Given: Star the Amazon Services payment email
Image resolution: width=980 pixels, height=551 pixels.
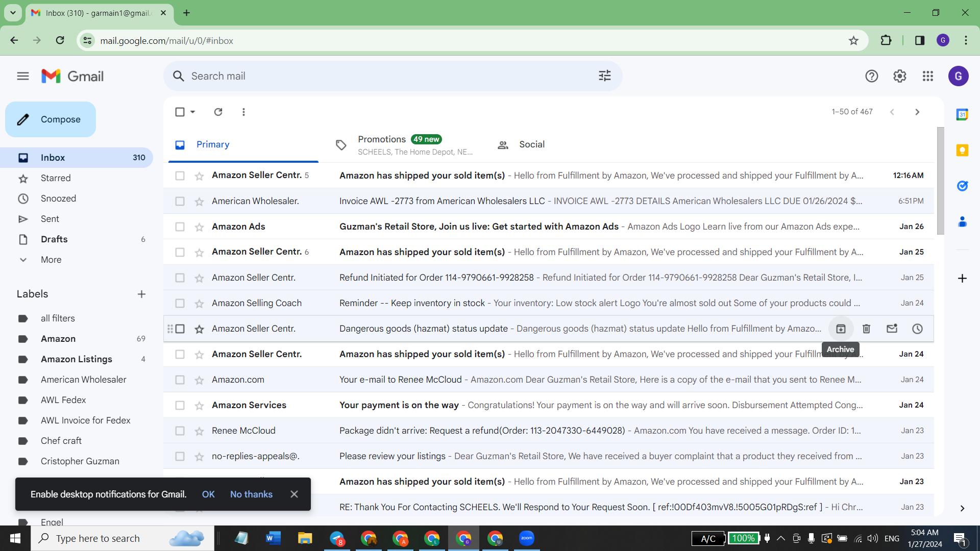Looking at the screenshot, I should [199, 406].
